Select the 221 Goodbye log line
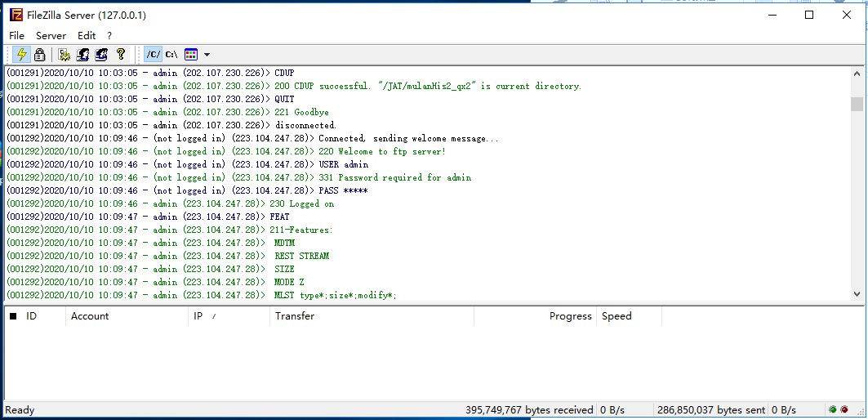Viewport: 868px width, 420px height. coord(167,112)
